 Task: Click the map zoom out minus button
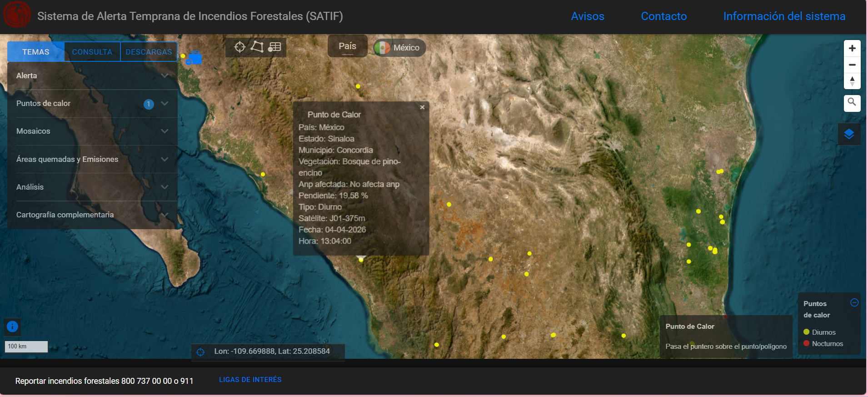click(852, 65)
